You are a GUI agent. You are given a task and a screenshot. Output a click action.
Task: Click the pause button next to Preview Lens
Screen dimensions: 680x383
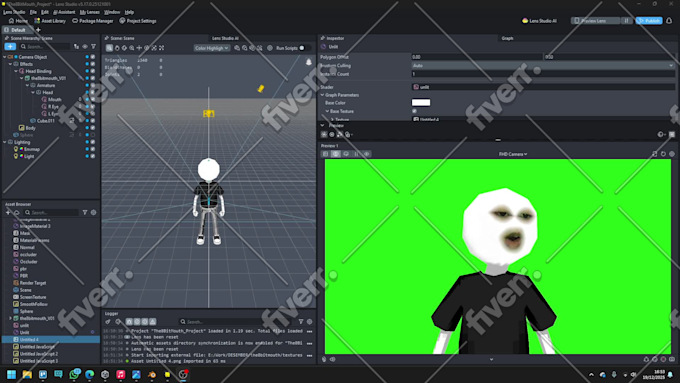click(x=626, y=20)
